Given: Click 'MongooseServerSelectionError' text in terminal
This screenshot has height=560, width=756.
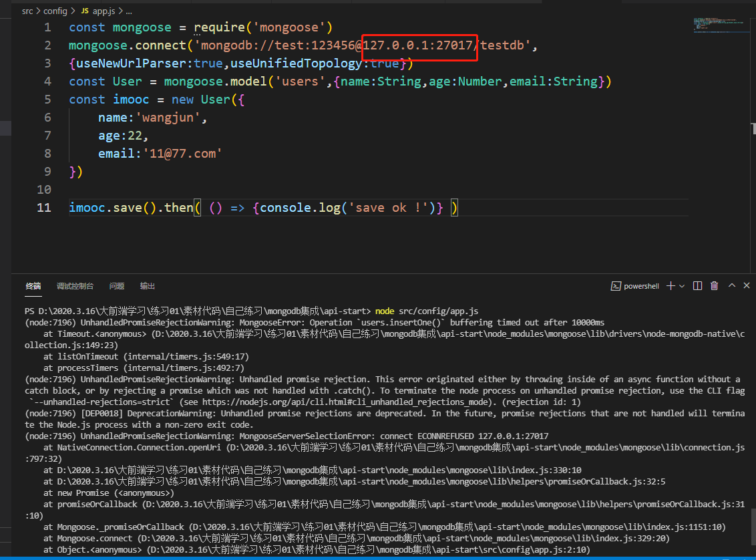Looking at the screenshot, I should tap(306, 436).
